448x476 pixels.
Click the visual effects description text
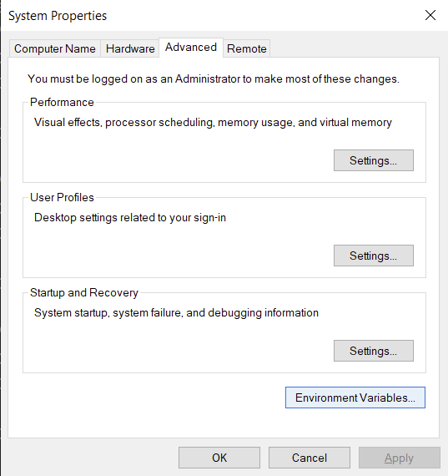click(213, 122)
